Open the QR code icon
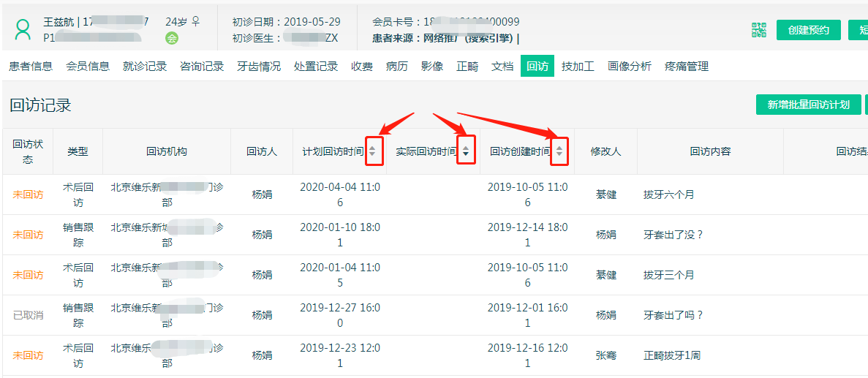The width and height of the screenshot is (868, 378). (x=759, y=30)
